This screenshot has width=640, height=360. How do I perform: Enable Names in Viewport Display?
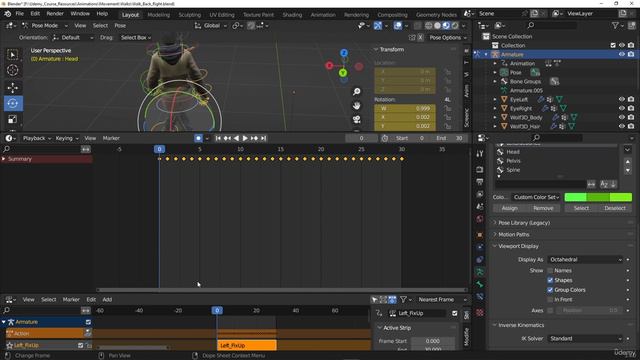click(550, 271)
